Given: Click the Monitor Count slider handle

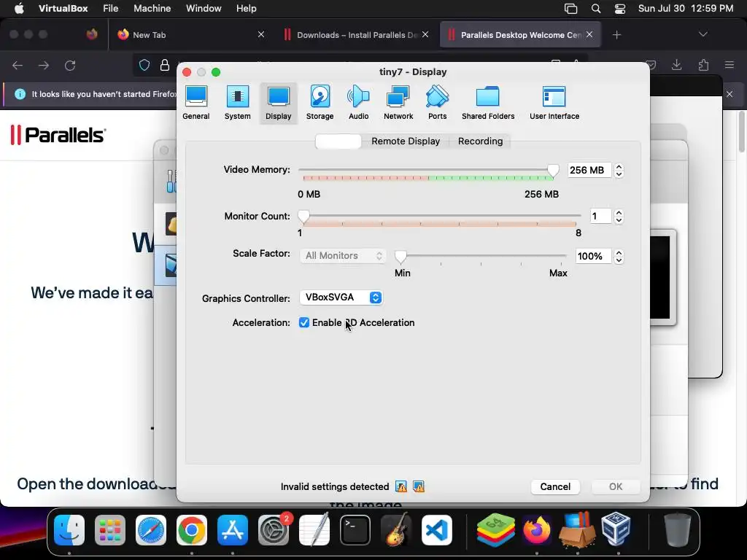Looking at the screenshot, I should coord(303,217).
